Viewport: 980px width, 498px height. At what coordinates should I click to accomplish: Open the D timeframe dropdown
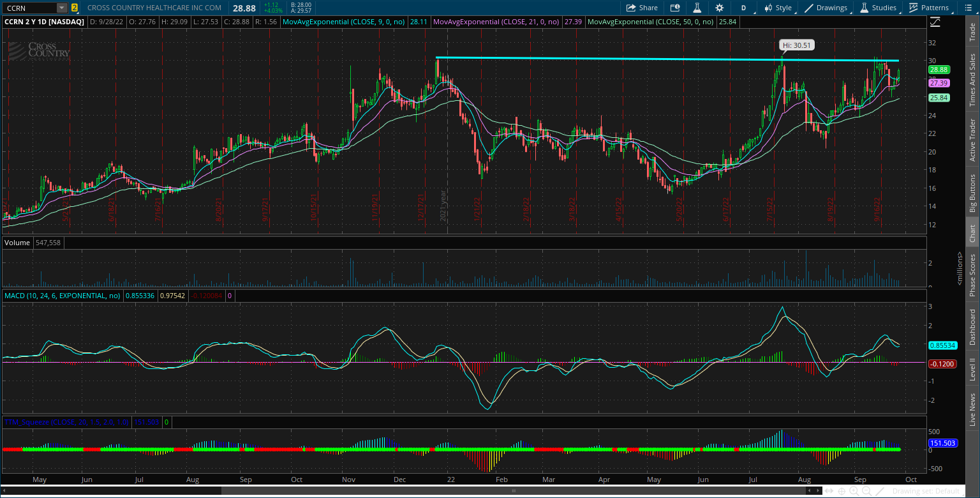click(743, 8)
